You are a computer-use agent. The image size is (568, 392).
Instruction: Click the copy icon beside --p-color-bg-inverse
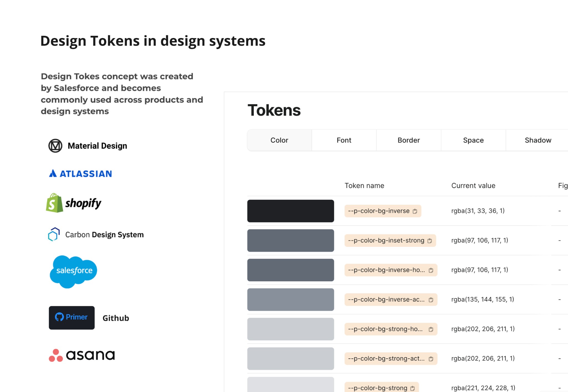tap(415, 211)
